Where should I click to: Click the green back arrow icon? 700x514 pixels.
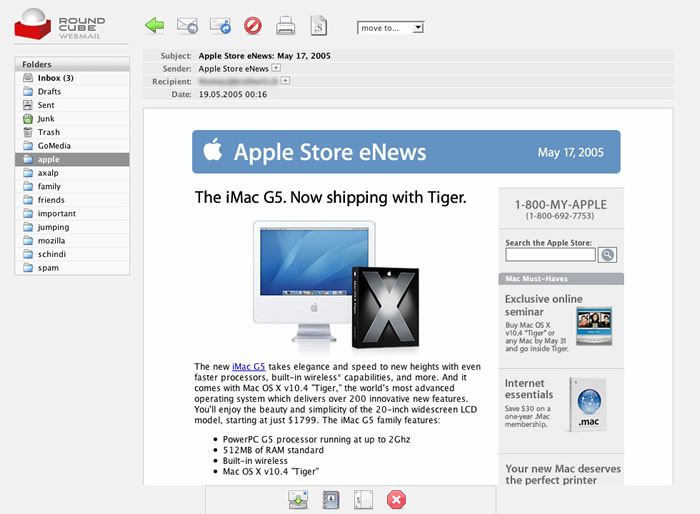pos(154,25)
